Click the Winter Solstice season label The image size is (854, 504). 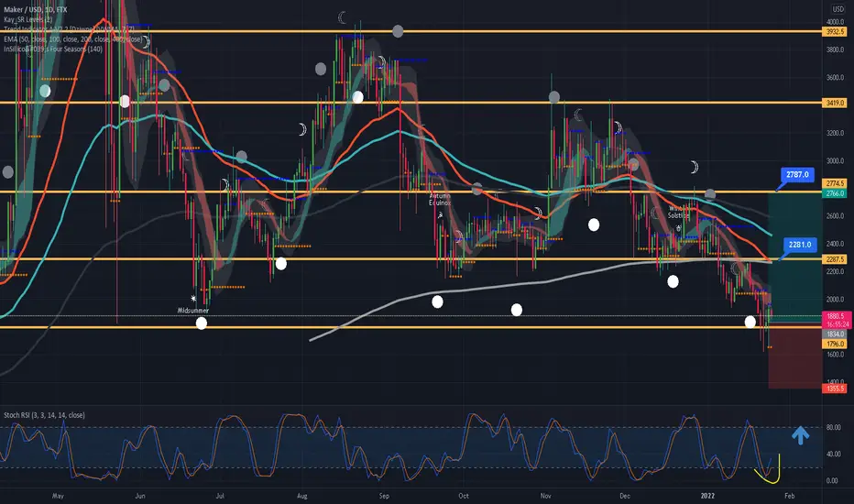(x=679, y=212)
